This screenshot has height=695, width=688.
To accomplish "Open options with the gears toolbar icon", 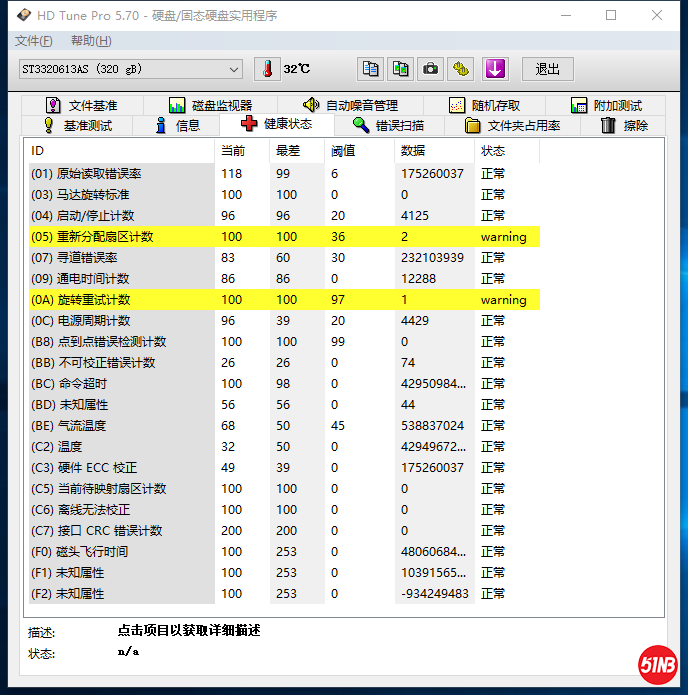I will pos(460,69).
